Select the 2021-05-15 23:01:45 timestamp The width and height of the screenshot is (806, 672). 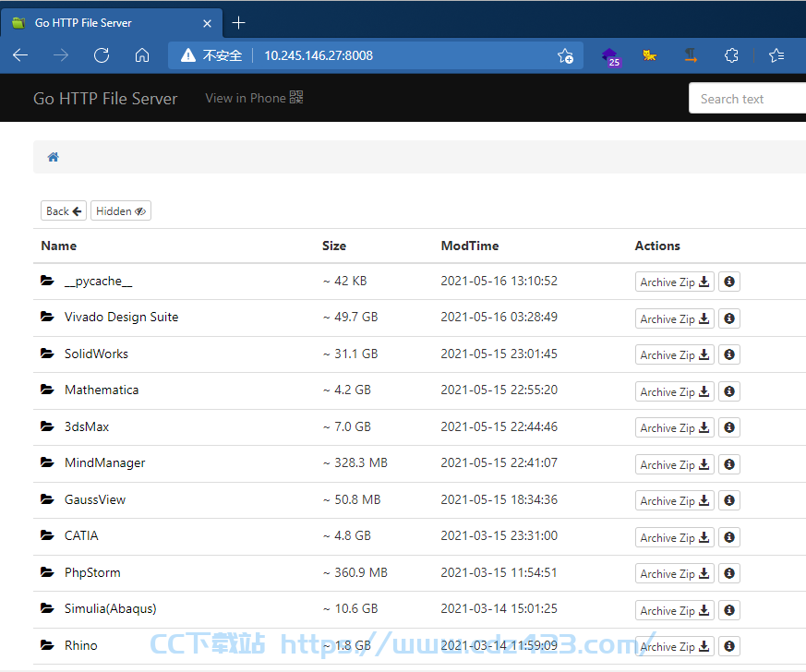[499, 354]
